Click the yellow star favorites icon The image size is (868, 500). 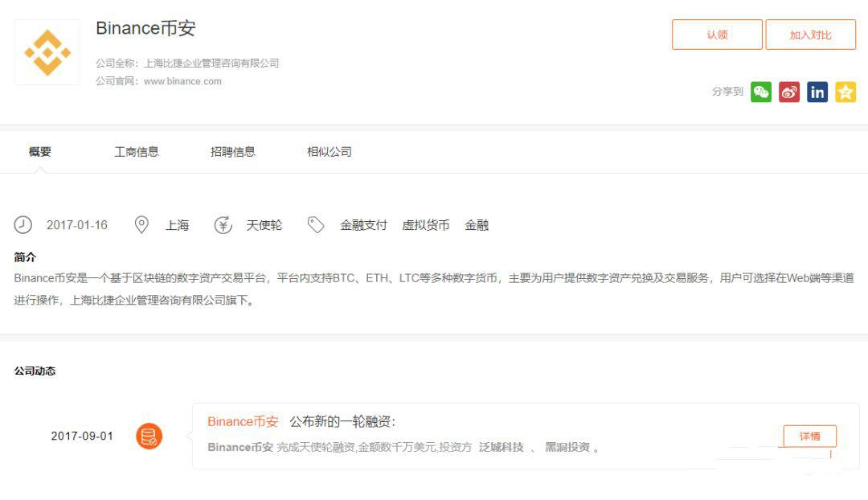(x=845, y=92)
